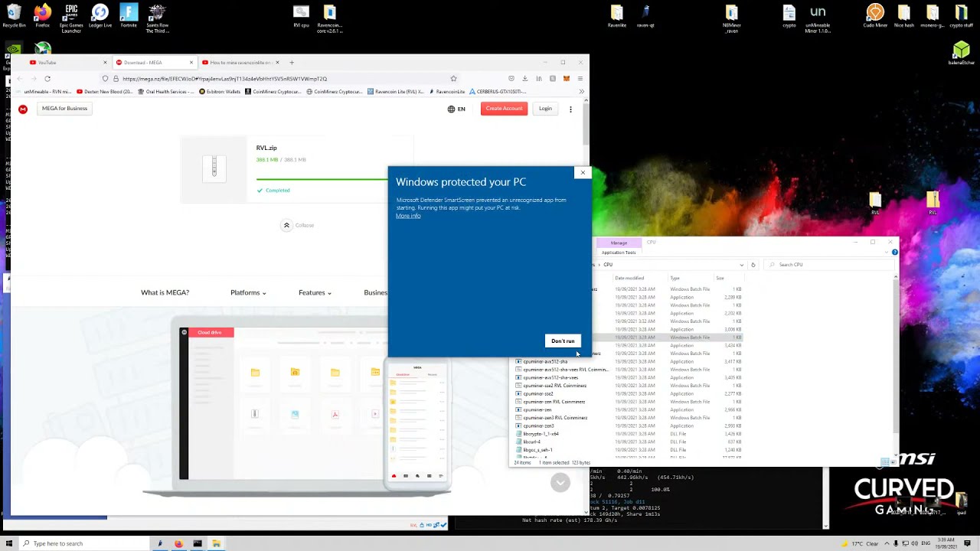Open the More info link in SmartScreen dialog

click(408, 216)
